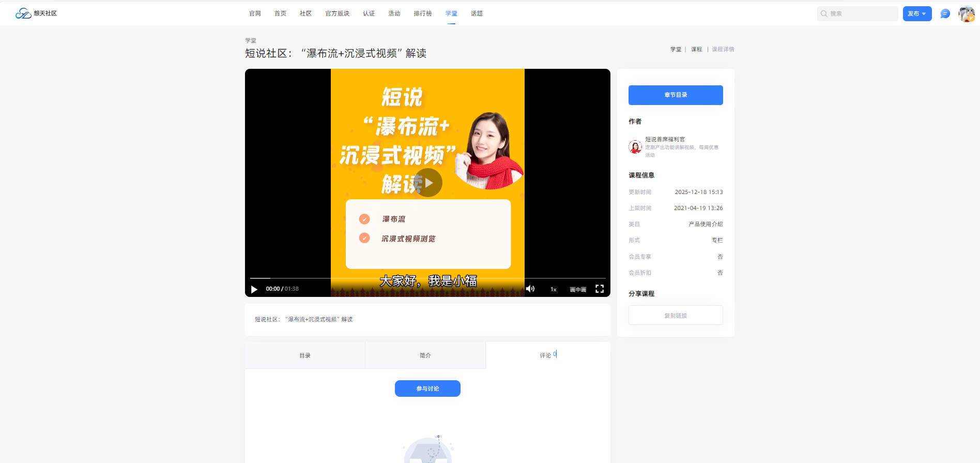The image size is (980, 463).
Task: Click the search magnifier icon
Action: (x=824, y=13)
